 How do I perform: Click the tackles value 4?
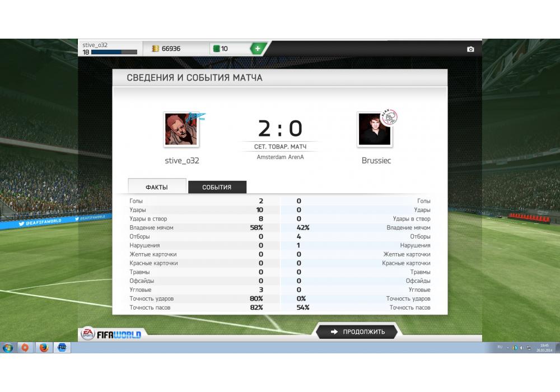299,236
